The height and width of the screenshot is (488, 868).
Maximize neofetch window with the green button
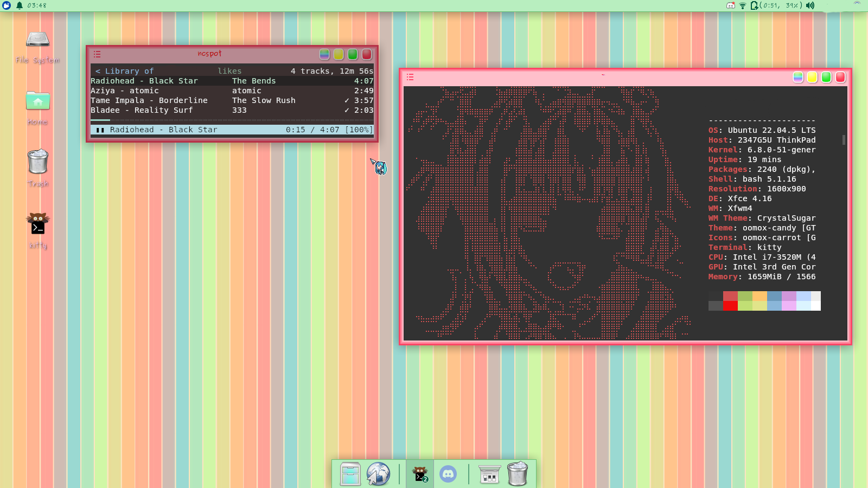tap(826, 77)
